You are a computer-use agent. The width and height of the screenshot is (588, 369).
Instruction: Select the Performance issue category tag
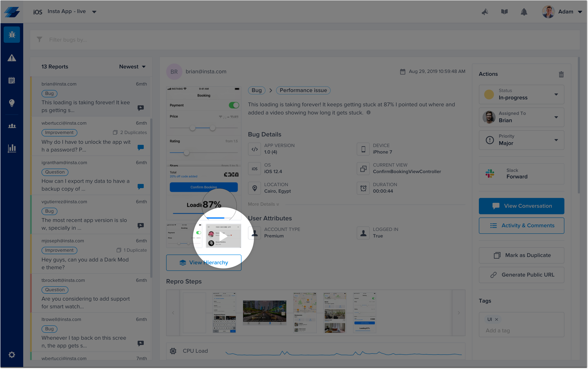point(303,90)
